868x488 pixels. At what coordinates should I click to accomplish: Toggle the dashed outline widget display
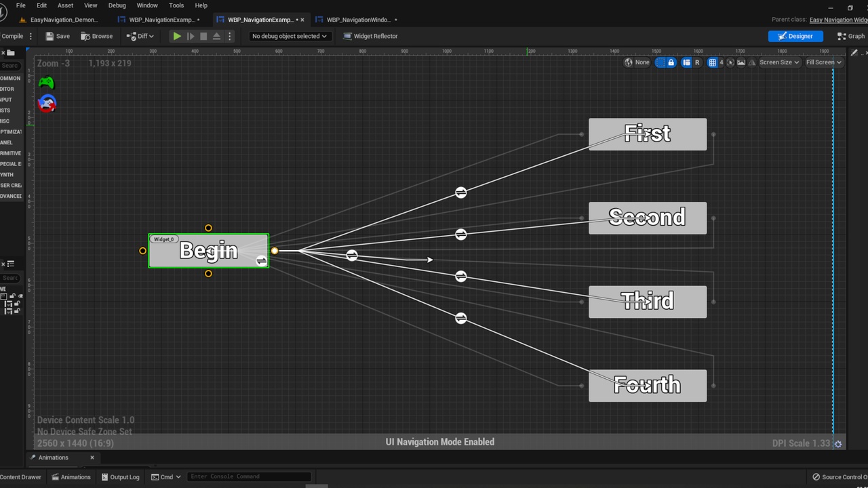coord(660,62)
